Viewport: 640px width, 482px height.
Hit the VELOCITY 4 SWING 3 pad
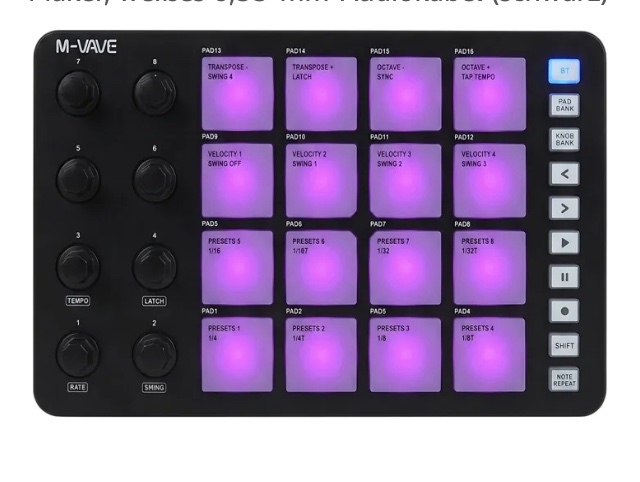tap(489, 180)
